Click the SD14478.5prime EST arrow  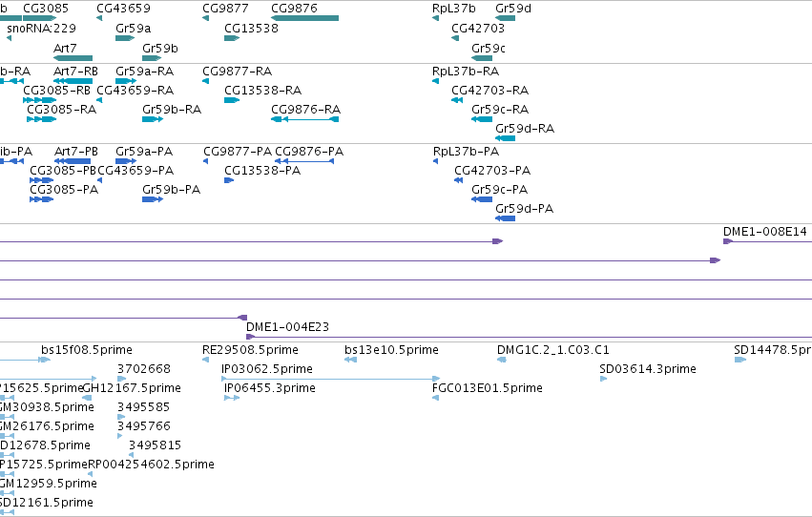(x=740, y=360)
